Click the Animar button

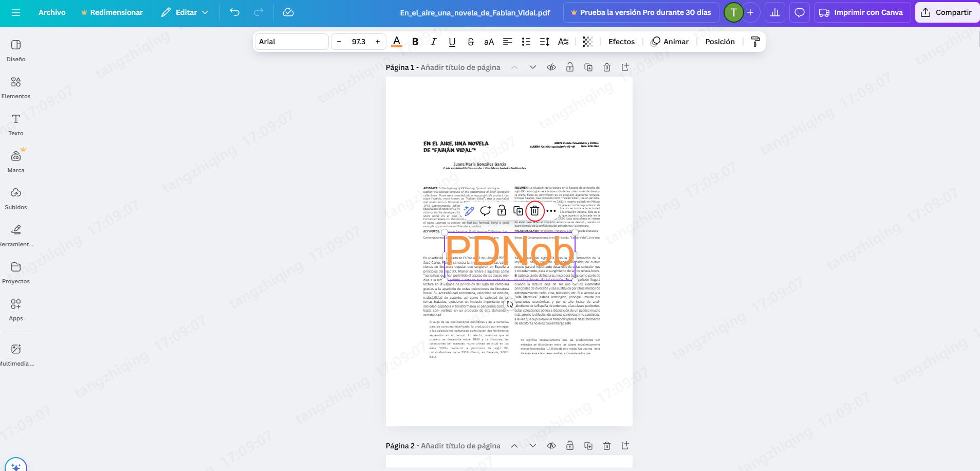click(x=670, y=42)
